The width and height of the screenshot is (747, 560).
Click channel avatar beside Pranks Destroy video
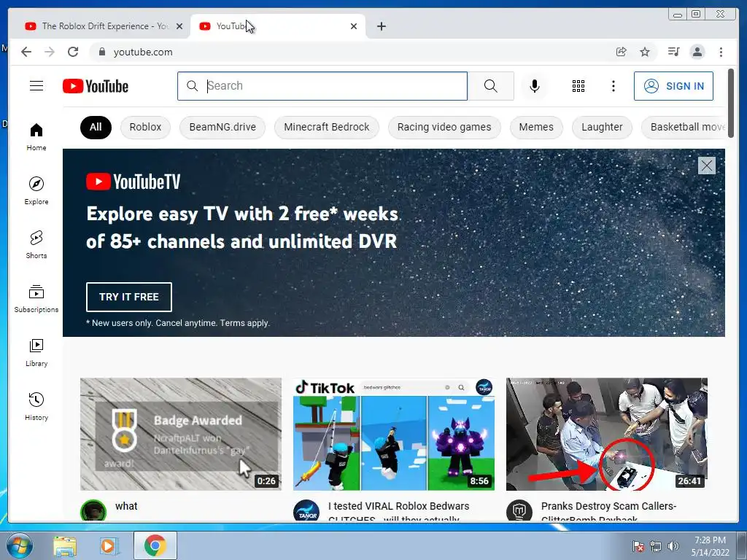[519, 511]
